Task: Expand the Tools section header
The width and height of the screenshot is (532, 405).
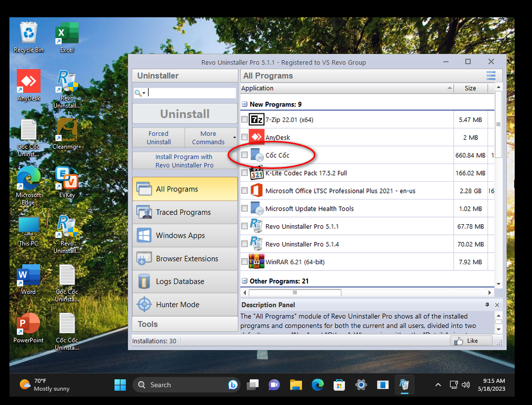Action: (x=185, y=324)
